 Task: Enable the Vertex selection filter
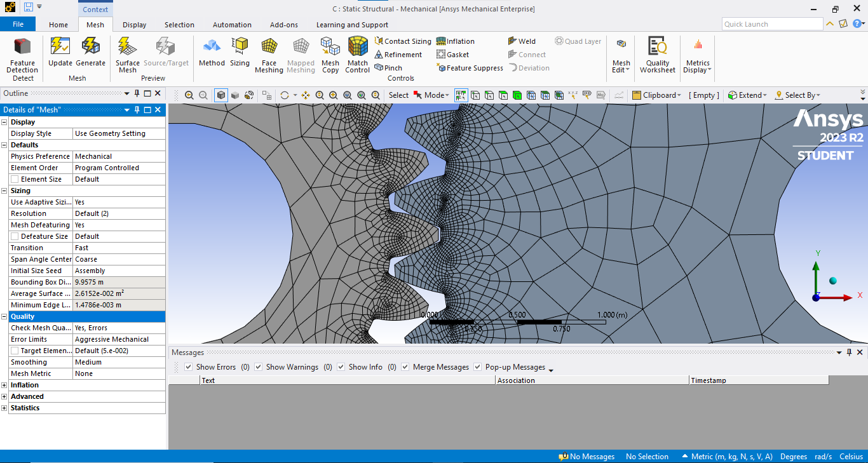click(x=475, y=95)
